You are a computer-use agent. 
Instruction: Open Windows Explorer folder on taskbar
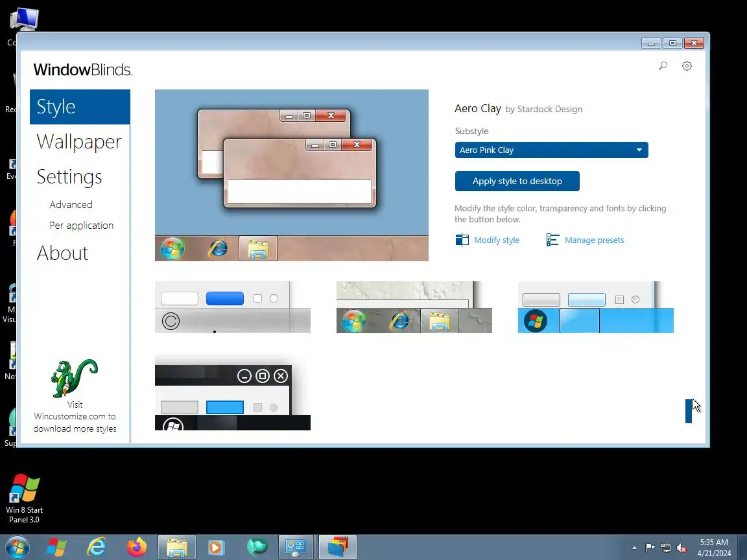[177, 547]
